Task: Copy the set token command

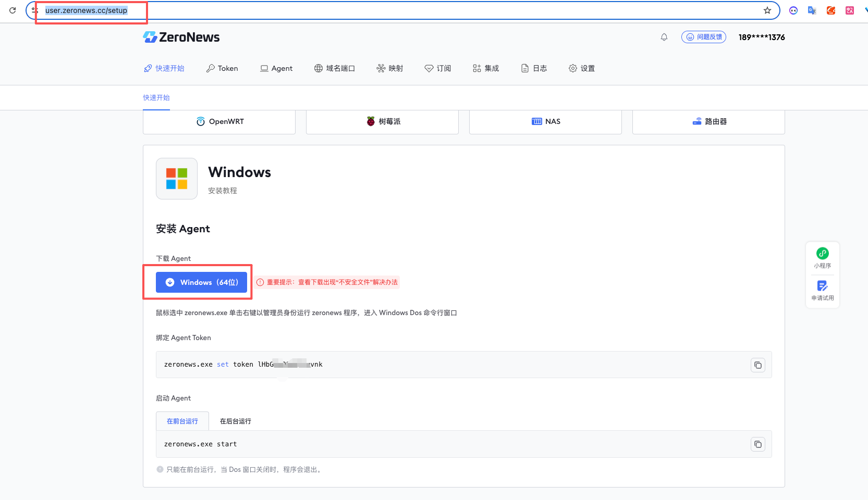Action: pyautogui.click(x=758, y=365)
